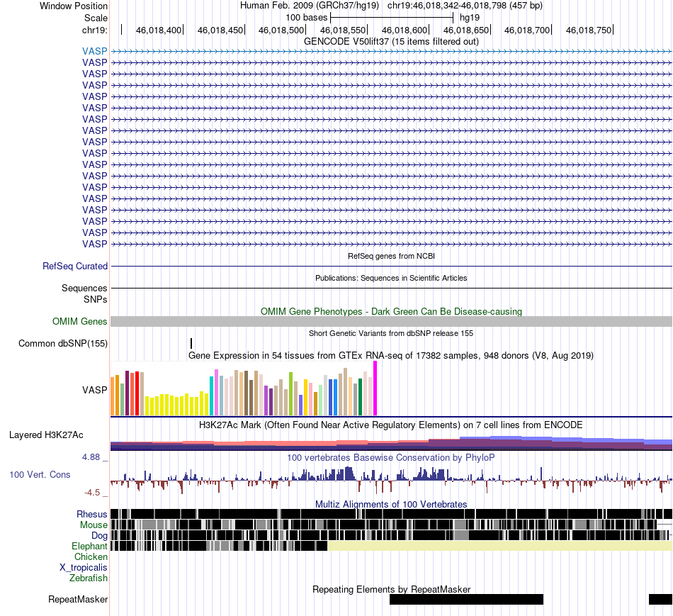The height and width of the screenshot is (616, 673).
Task: Click the chr19: ruler label
Action: point(95,30)
